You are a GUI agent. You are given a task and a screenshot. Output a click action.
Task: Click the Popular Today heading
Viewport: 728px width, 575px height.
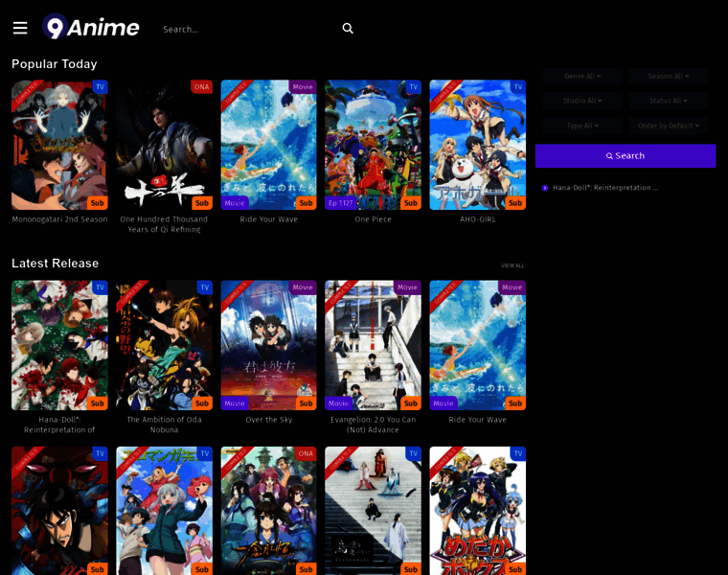pos(55,64)
